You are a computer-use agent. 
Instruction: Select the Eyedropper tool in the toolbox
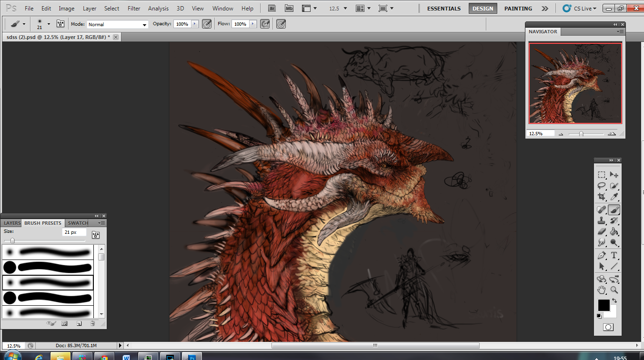click(x=614, y=197)
